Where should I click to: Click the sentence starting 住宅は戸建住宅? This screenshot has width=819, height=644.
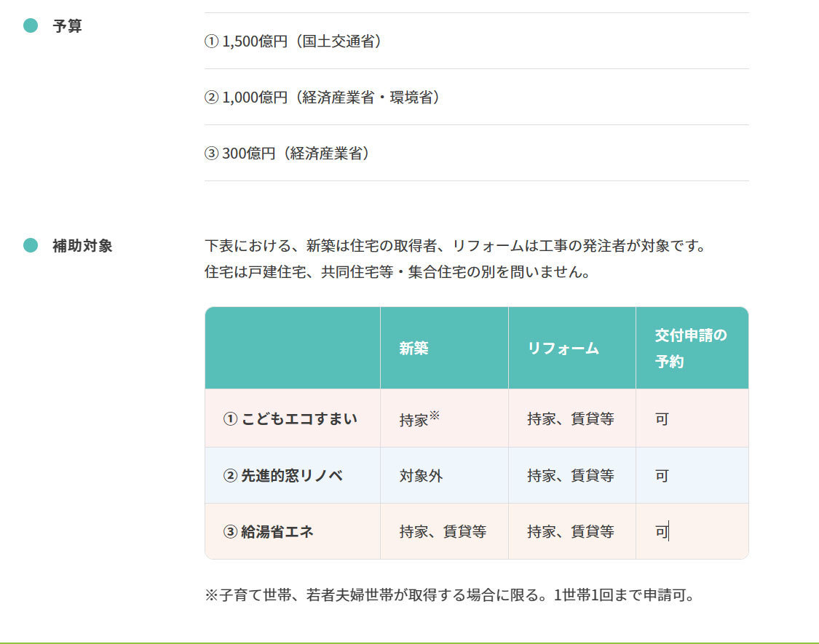point(397,271)
